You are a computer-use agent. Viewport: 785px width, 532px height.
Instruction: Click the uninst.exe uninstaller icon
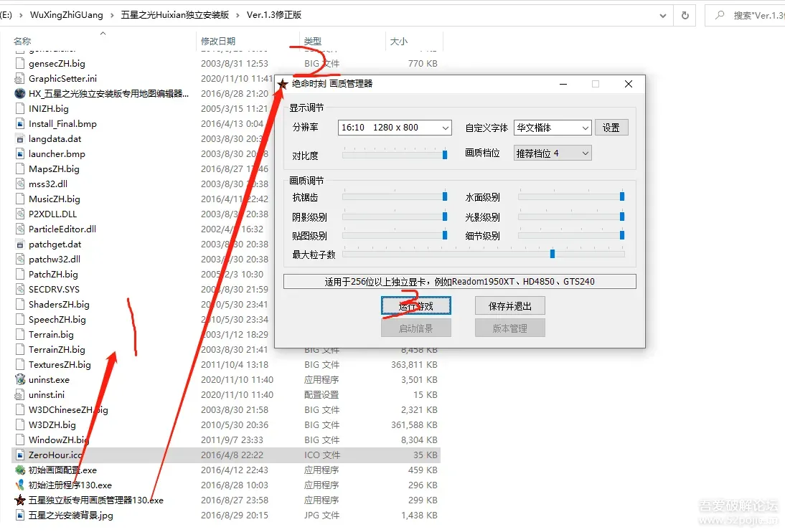pyautogui.click(x=20, y=379)
